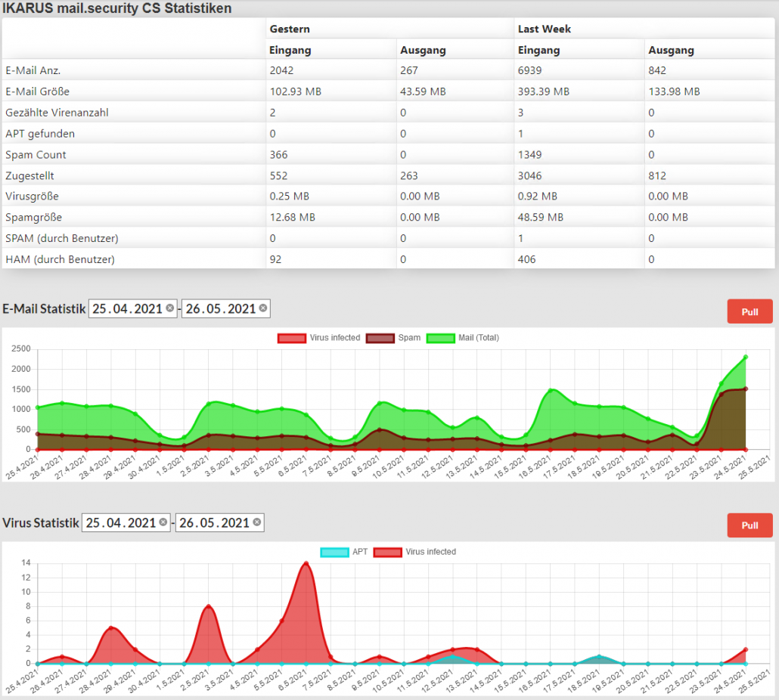This screenshot has height=700, width=779.
Task: Edit the E-Mail Statistik end date field
Action: (226, 308)
